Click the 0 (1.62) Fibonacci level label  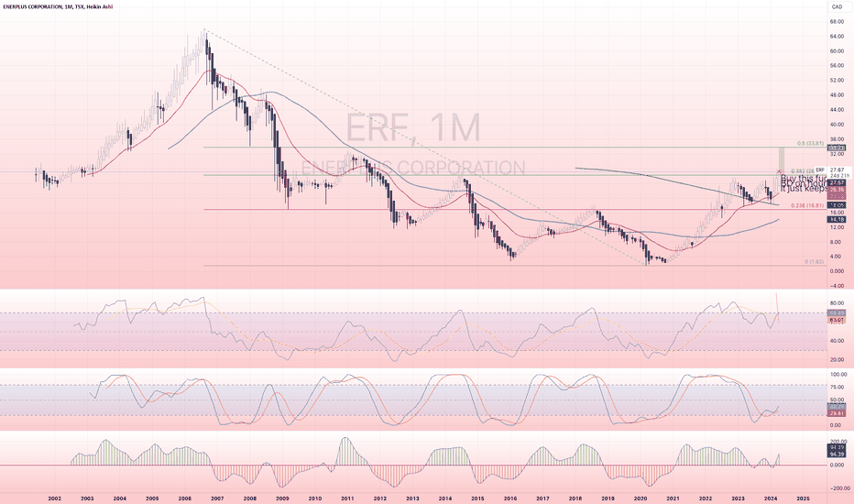point(815,262)
